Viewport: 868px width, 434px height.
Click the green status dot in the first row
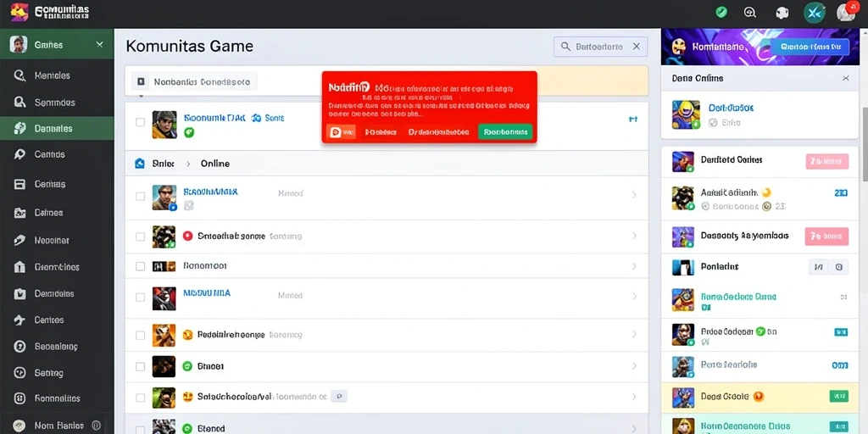tap(189, 132)
